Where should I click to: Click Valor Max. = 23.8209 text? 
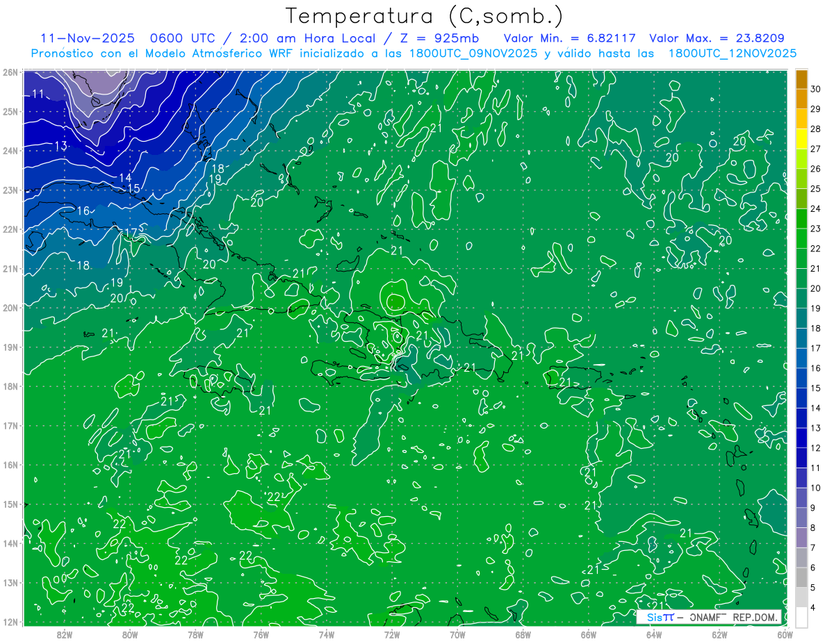tap(717, 38)
